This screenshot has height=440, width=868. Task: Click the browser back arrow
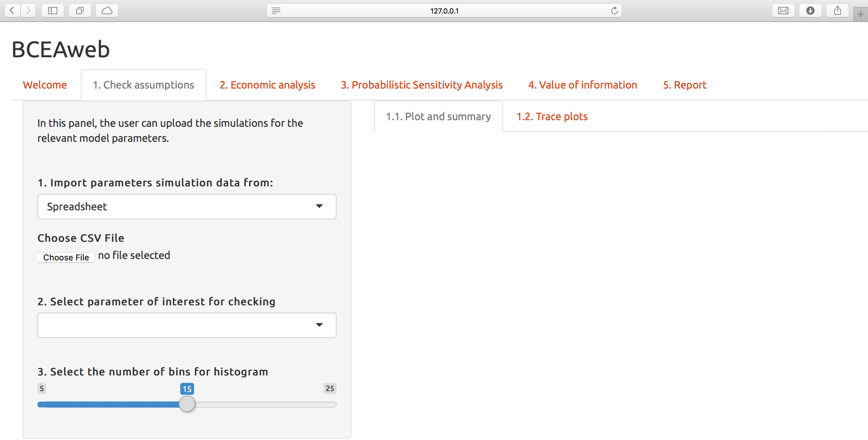(12, 10)
